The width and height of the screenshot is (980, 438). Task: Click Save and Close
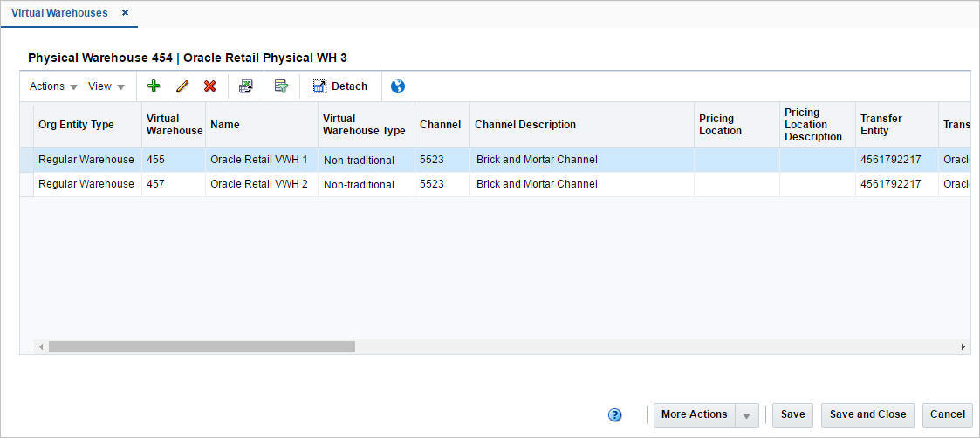(x=867, y=414)
